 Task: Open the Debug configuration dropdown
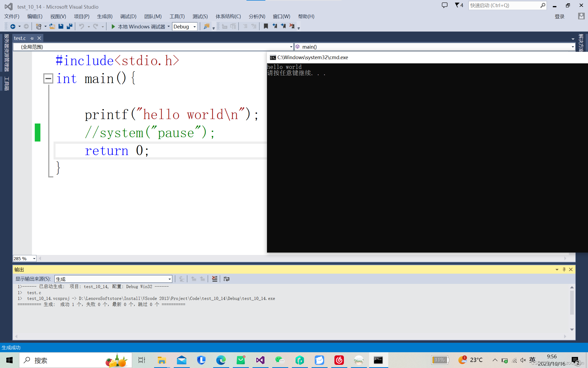pos(195,27)
